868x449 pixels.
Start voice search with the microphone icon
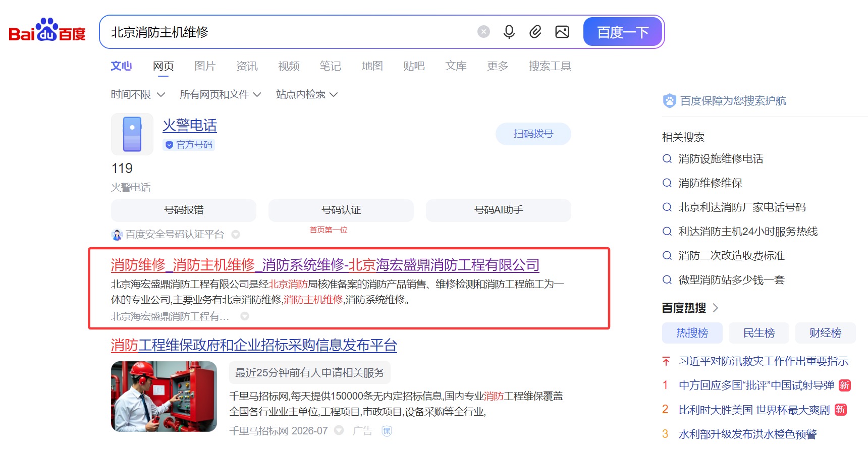coord(509,32)
